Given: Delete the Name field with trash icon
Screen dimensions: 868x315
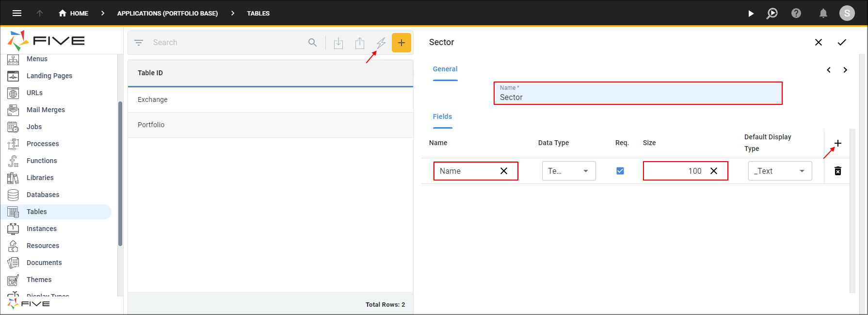Looking at the screenshot, I should 837,171.
